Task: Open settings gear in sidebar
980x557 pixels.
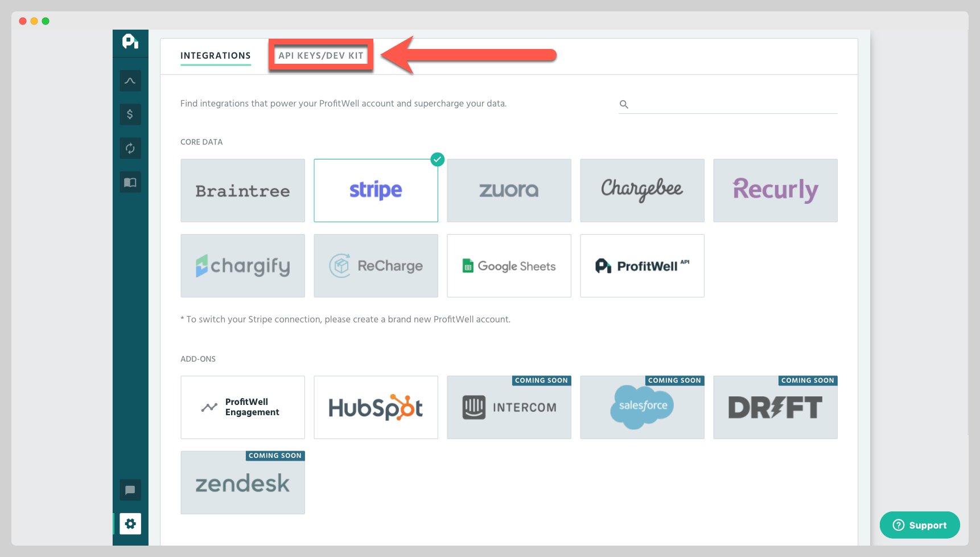Action: pyautogui.click(x=130, y=524)
